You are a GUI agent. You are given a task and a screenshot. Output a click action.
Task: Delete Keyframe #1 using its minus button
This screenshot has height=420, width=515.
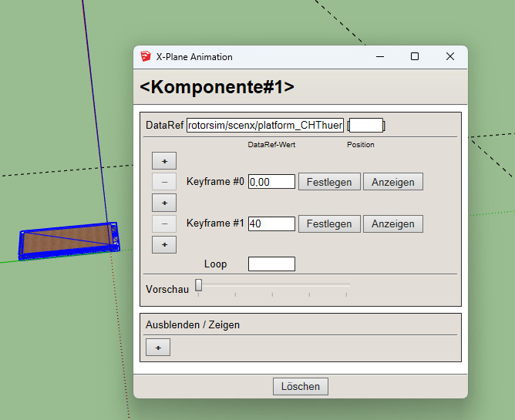pos(164,223)
